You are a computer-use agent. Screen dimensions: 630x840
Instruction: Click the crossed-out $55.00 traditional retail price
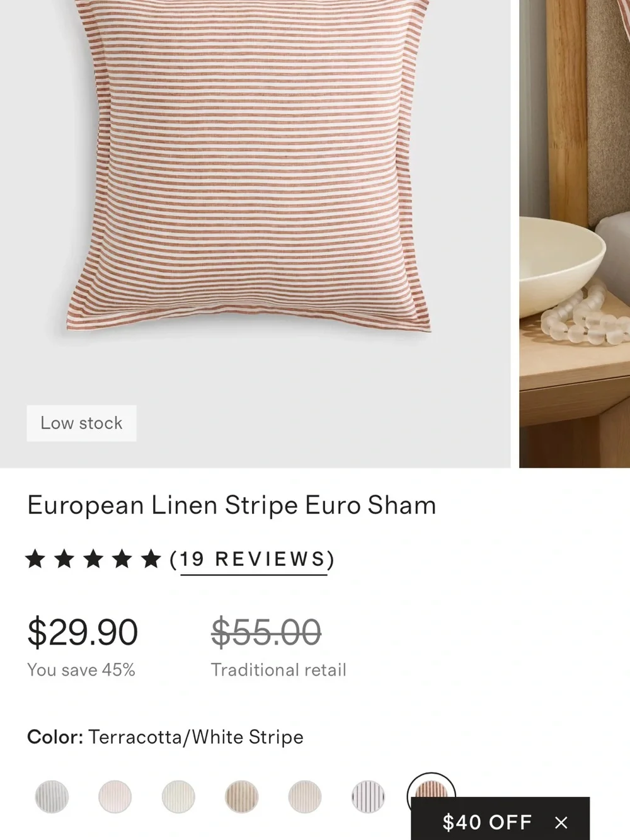pos(266,632)
